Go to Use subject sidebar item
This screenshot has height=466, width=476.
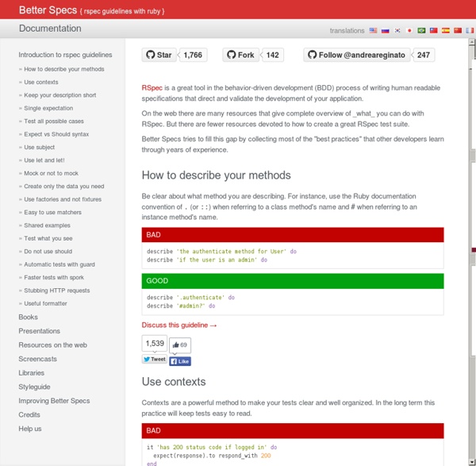(40, 148)
